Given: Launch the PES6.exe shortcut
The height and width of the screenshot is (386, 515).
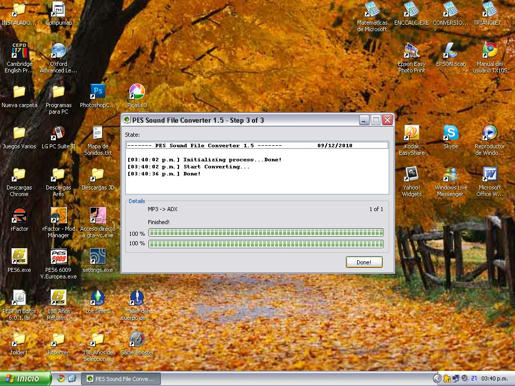Looking at the screenshot, I should click(19, 261).
